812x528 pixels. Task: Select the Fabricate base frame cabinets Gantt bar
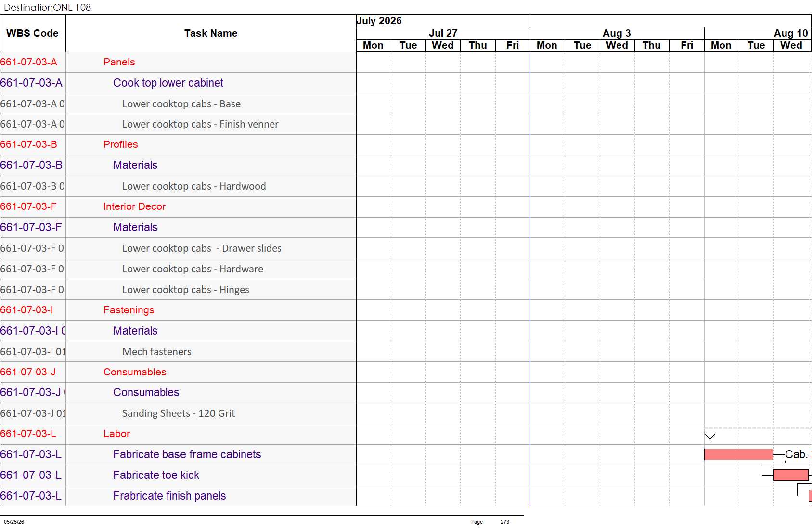739,454
